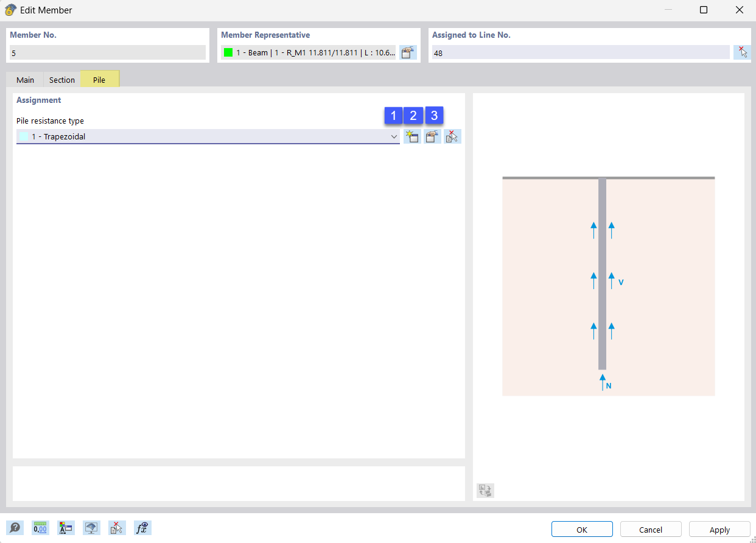Open the help comment tool
The image size is (756, 543).
click(15, 528)
